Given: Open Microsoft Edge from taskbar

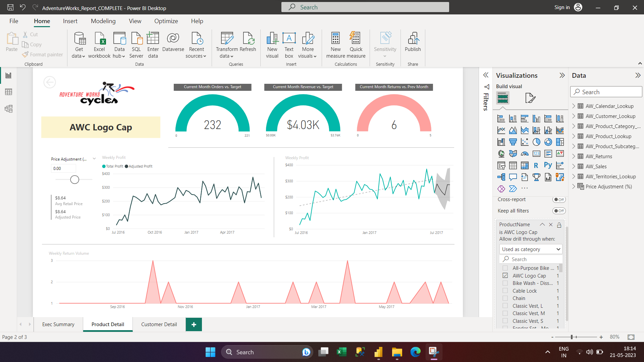Looking at the screenshot, I should [415, 352].
